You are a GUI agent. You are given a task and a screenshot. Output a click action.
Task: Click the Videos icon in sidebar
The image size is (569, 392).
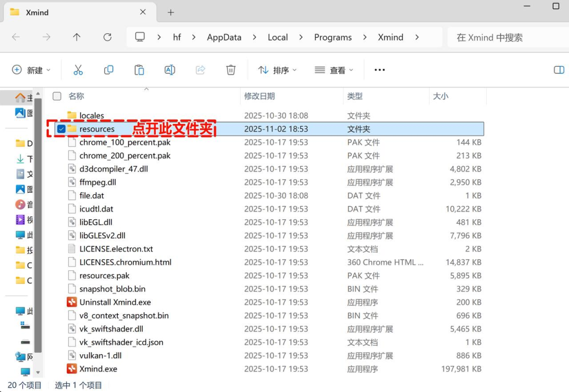[x=21, y=220]
